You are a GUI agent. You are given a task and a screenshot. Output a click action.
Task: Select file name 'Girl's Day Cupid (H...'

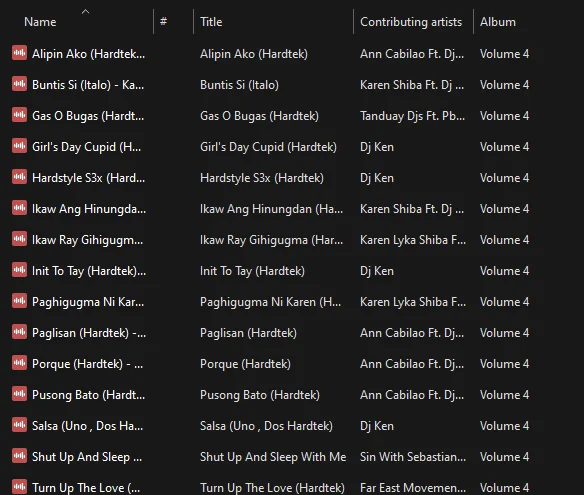[86, 147]
